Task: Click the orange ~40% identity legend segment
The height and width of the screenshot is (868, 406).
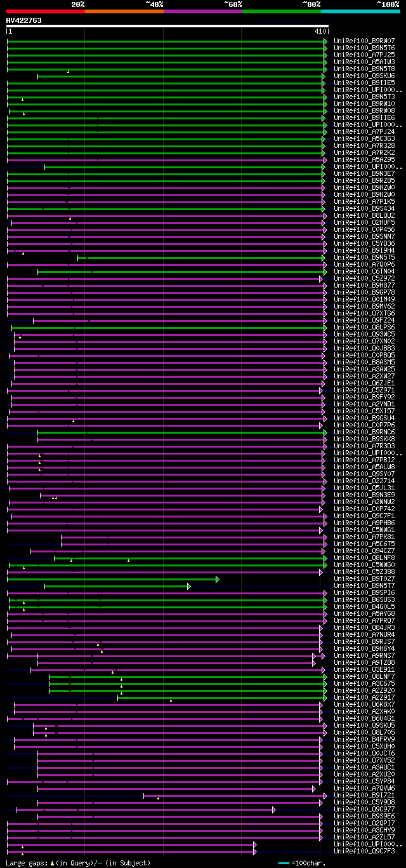Action: point(124,11)
